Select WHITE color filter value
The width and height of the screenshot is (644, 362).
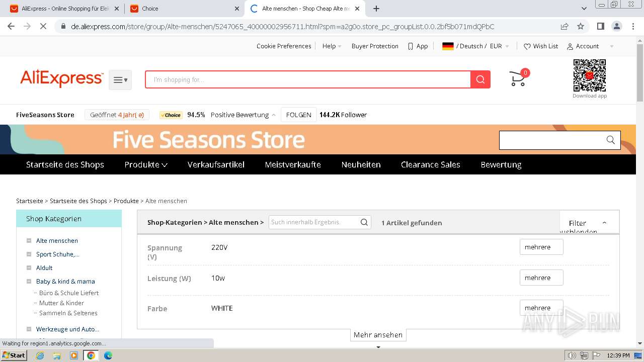222,308
